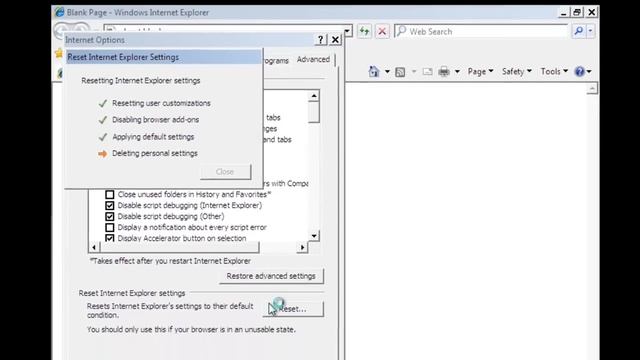Click settings list scroll down arrow

click(313, 236)
